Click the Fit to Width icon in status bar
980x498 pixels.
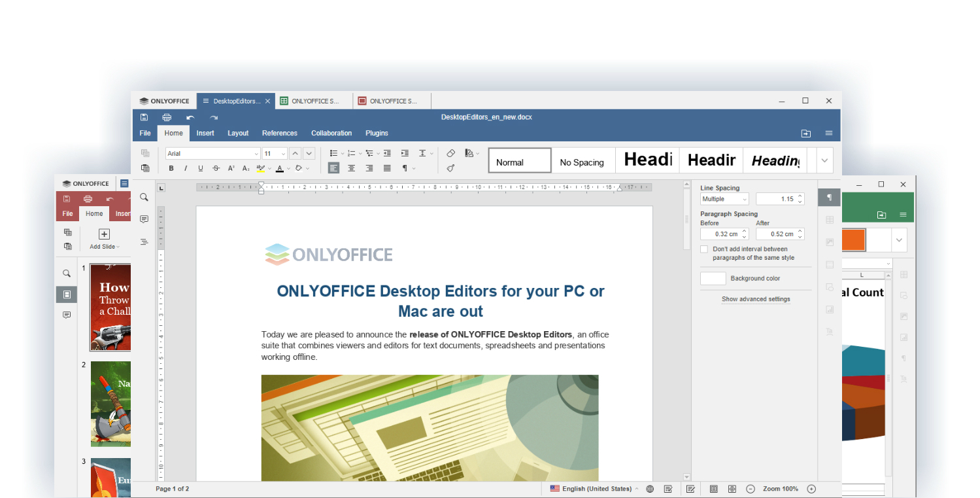[x=732, y=489]
